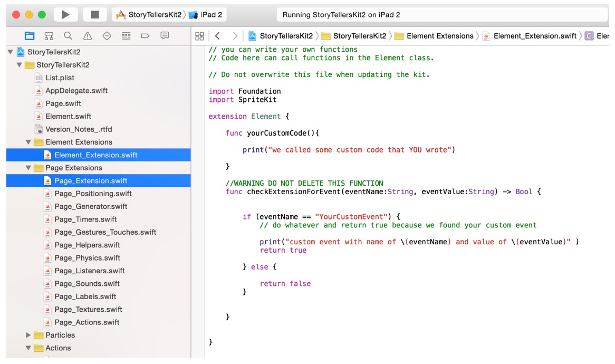This screenshot has width=615, height=364.
Task: Run the app with the Play button
Action: 66,14
